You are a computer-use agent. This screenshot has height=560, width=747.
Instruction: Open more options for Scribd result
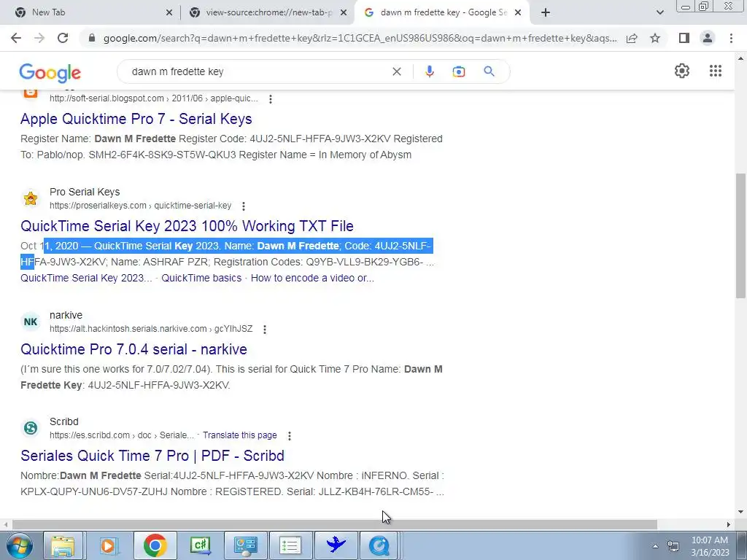tap(289, 436)
